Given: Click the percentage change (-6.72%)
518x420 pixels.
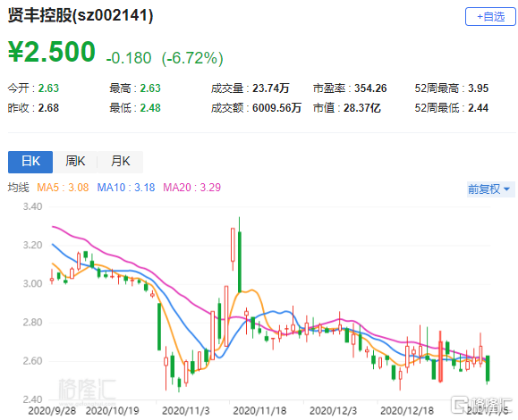Looking at the screenshot, I should point(192,58).
